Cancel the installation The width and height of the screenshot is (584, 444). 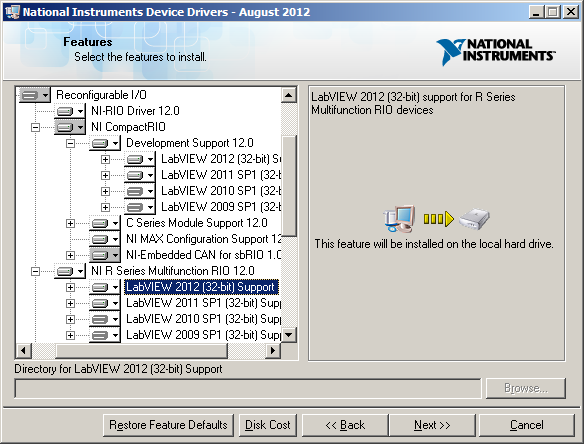click(527, 425)
